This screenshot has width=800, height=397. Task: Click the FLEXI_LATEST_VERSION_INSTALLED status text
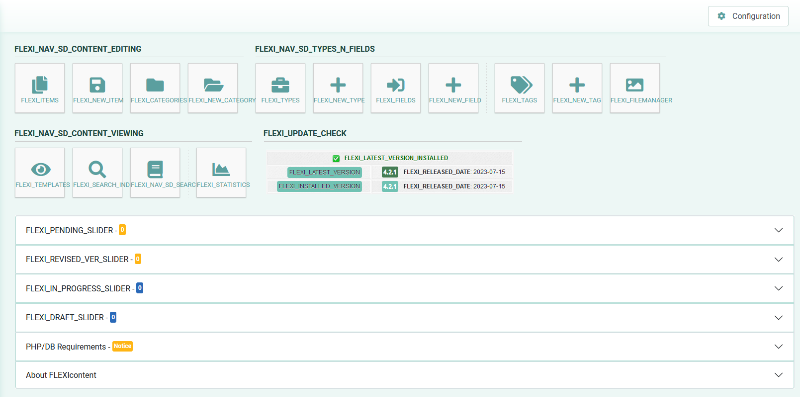tap(396, 158)
